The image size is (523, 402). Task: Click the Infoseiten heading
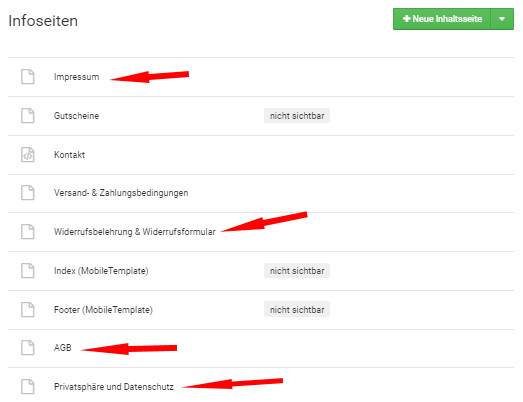(43, 21)
